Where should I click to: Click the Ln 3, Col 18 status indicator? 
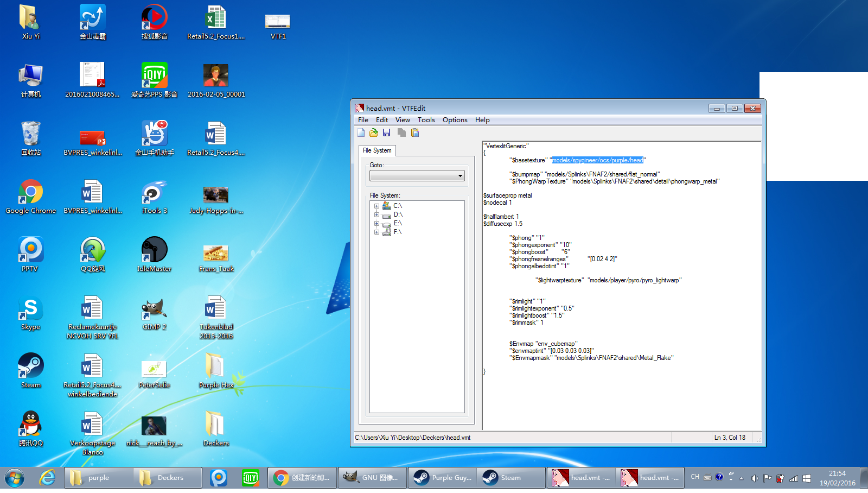click(730, 438)
